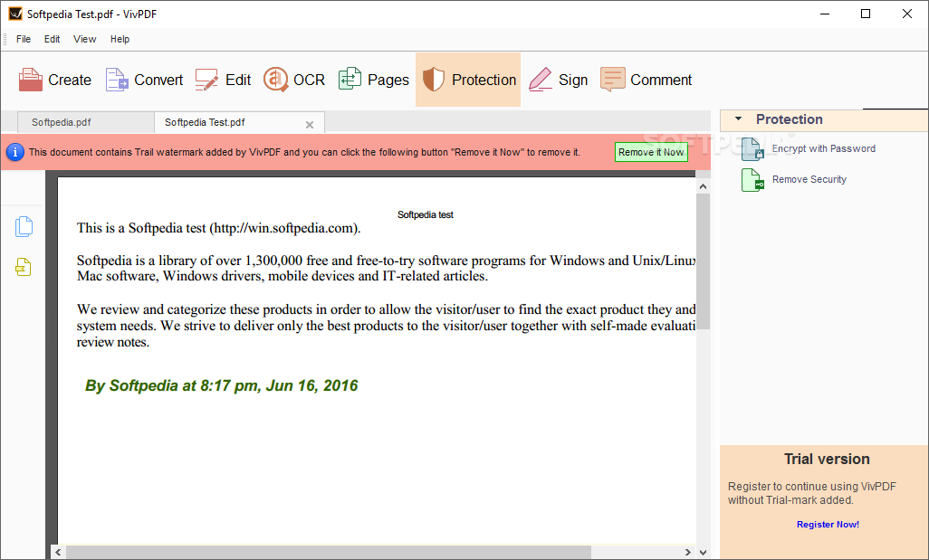929x560 pixels.
Task: Collapse the Protection panel section
Action: point(738,119)
